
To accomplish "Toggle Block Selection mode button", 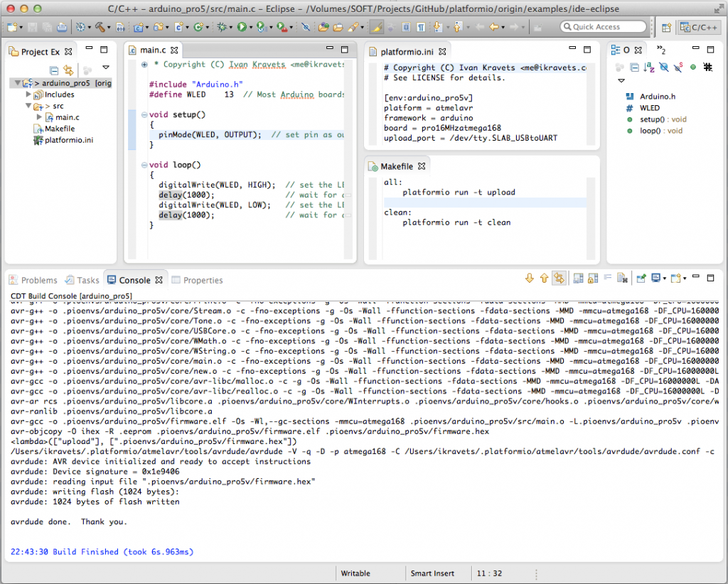I will [x=406, y=28].
